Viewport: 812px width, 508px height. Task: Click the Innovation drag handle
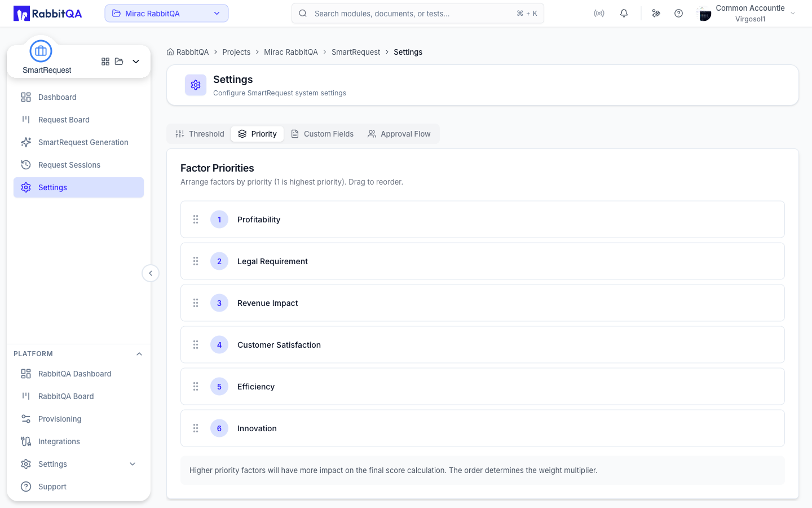(x=196, y=428)
